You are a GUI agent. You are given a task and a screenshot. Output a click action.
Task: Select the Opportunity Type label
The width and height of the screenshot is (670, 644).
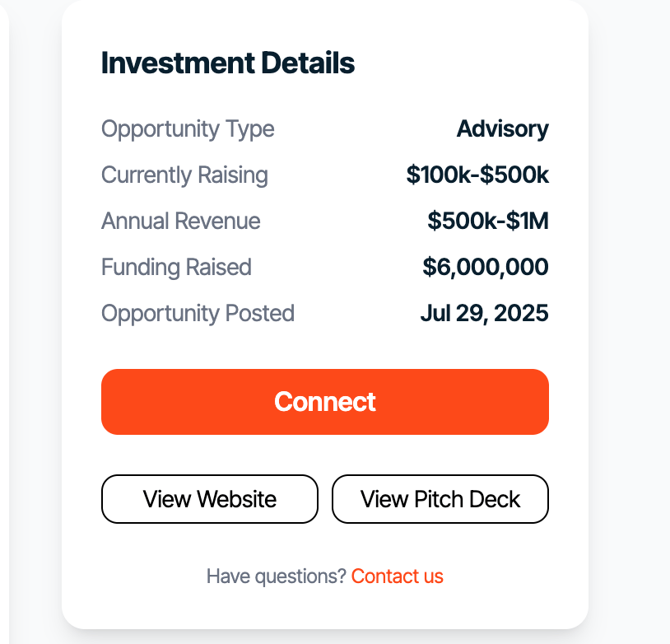click(188, 129)
